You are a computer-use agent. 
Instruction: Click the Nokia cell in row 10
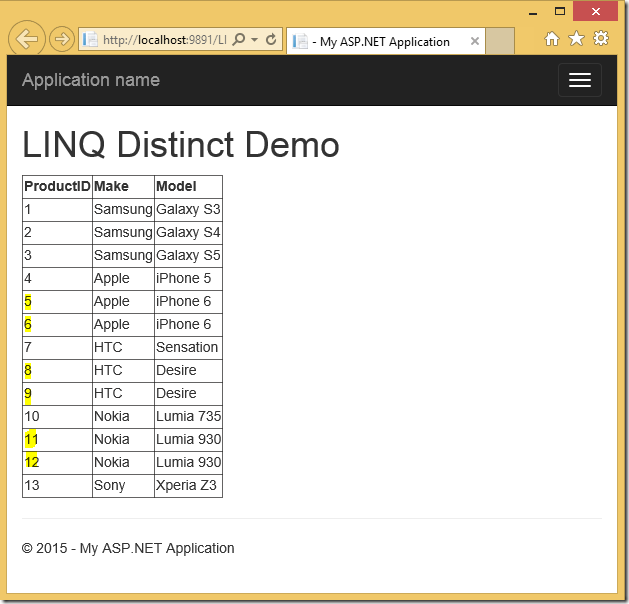pos(123,416)
